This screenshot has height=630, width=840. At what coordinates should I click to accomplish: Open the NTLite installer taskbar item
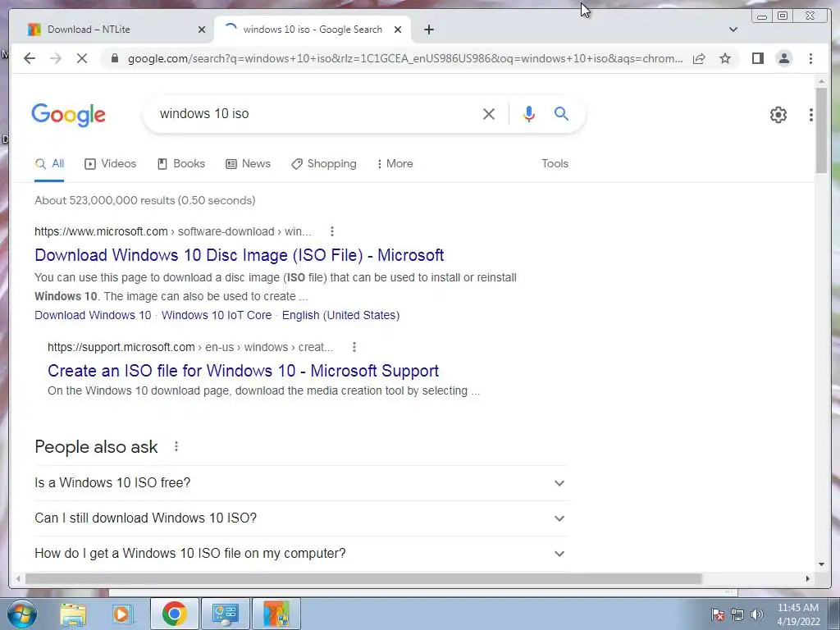[x=276, y=614]
